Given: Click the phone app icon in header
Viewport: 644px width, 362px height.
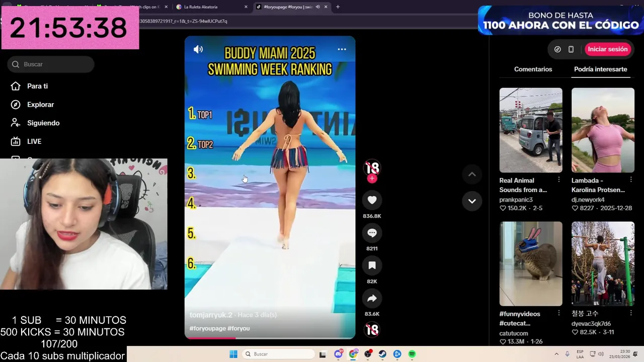Looking at the screenshot, I should 571,49.
